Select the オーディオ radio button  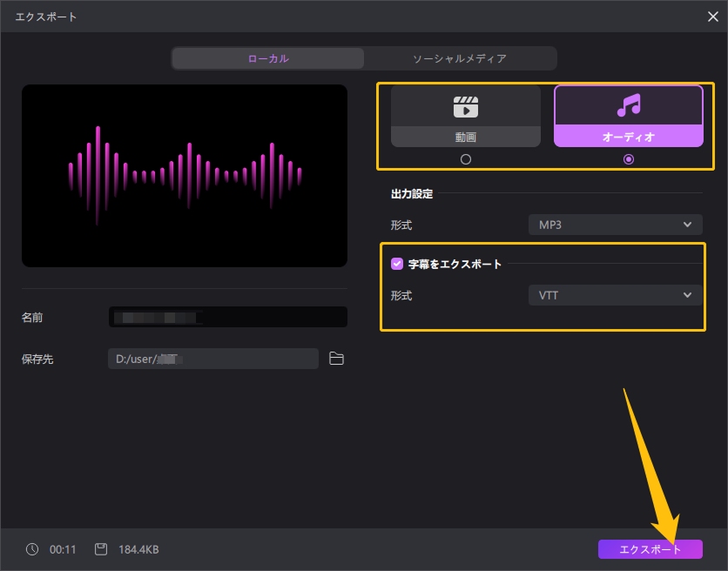[628, 158]
